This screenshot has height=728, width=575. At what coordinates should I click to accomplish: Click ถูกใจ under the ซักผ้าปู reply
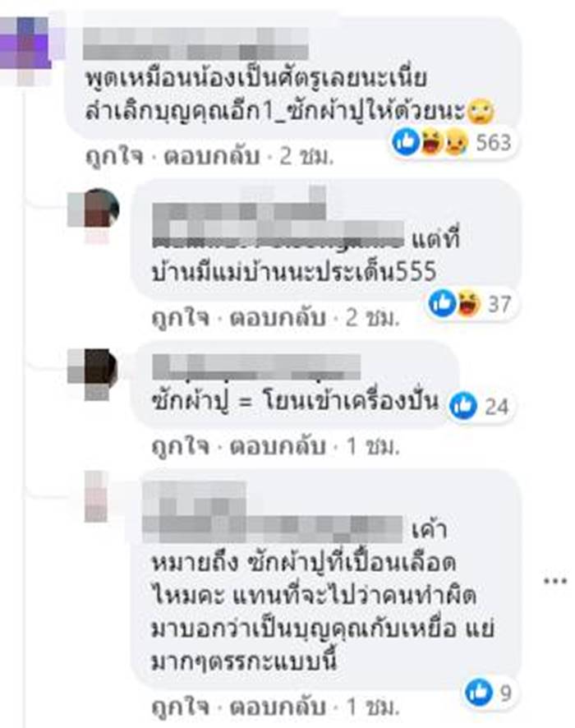(181, 447)
